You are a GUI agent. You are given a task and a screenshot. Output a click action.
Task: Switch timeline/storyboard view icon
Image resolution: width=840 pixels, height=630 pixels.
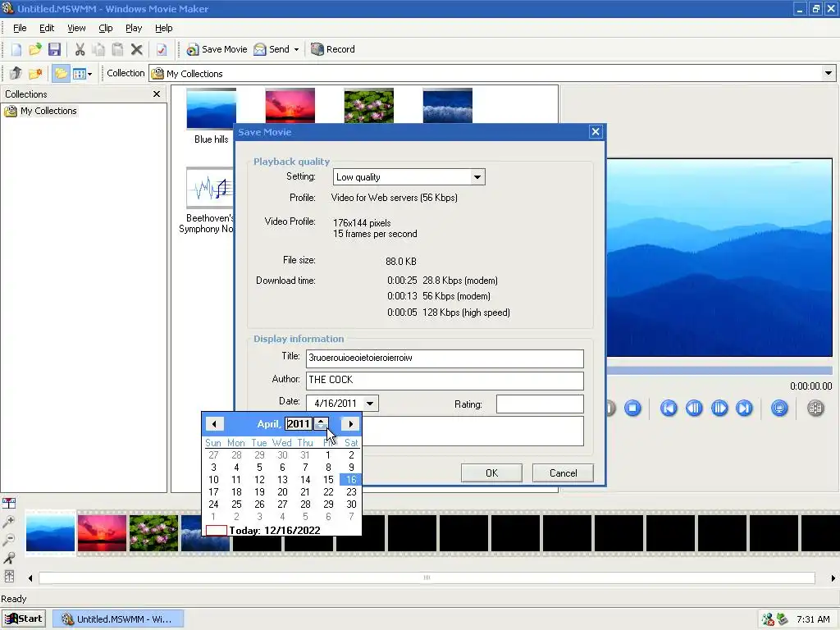9,503
